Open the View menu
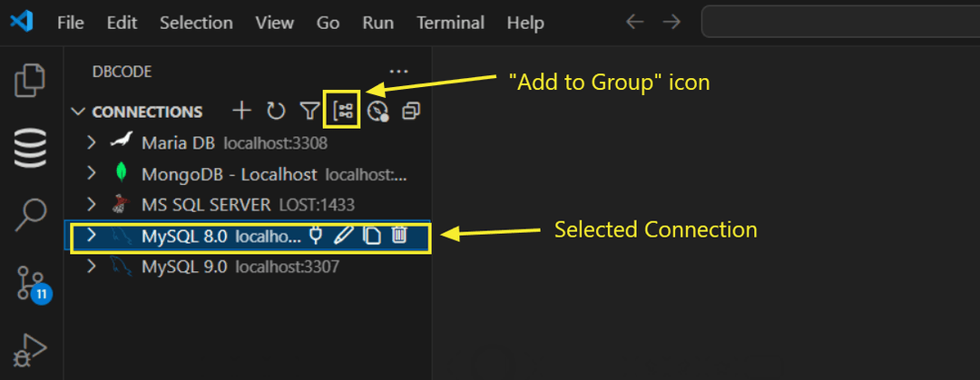Screen dimensions: 980x380 coord(274,23)
